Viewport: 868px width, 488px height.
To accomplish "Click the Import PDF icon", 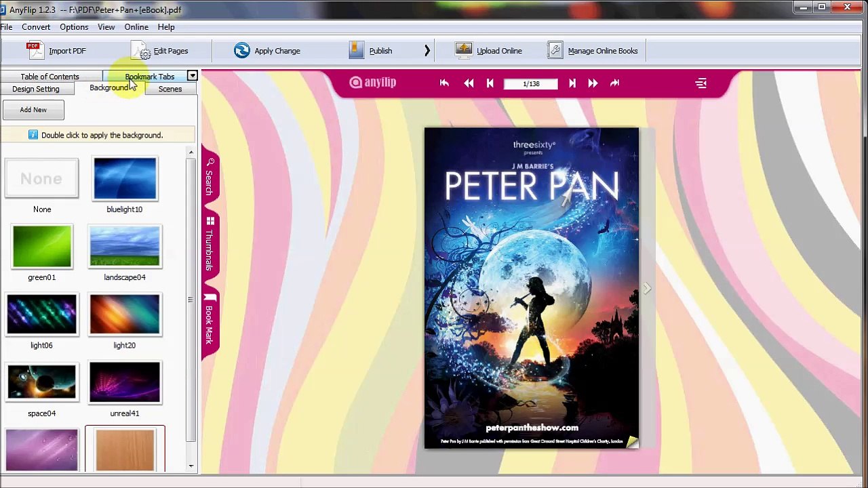I will 34,50.
